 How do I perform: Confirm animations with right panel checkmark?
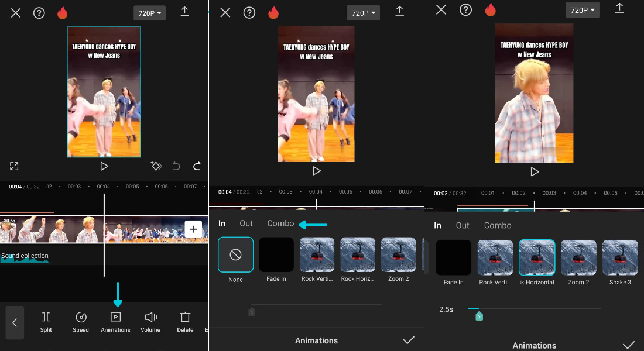pos(629,345)
